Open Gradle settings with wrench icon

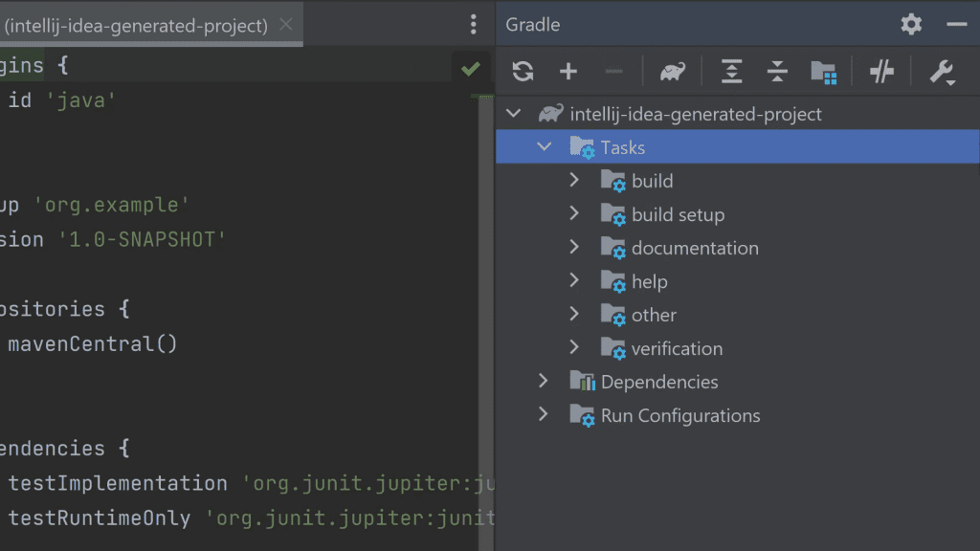(x=943, y=72)
